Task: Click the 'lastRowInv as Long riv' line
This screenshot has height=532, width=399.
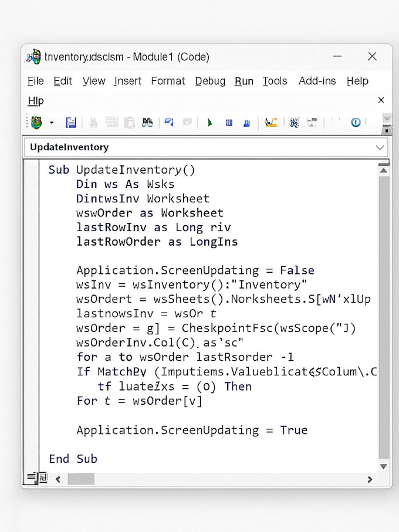Action: (x=153, y=228)
